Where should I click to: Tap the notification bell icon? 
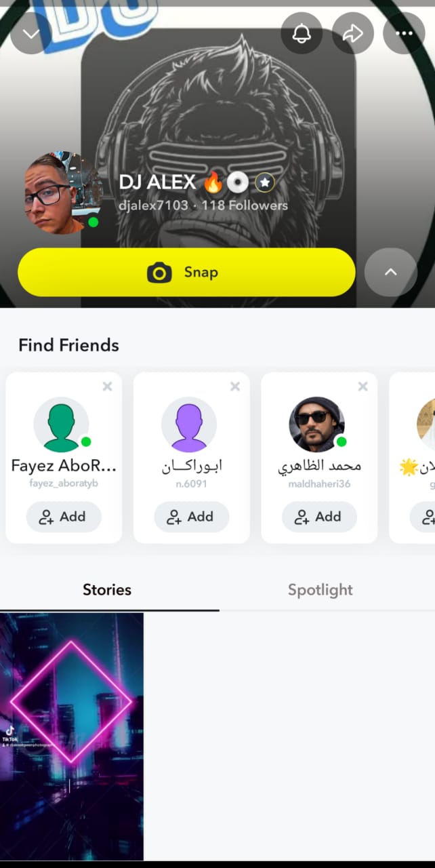(x=301, y=33)
